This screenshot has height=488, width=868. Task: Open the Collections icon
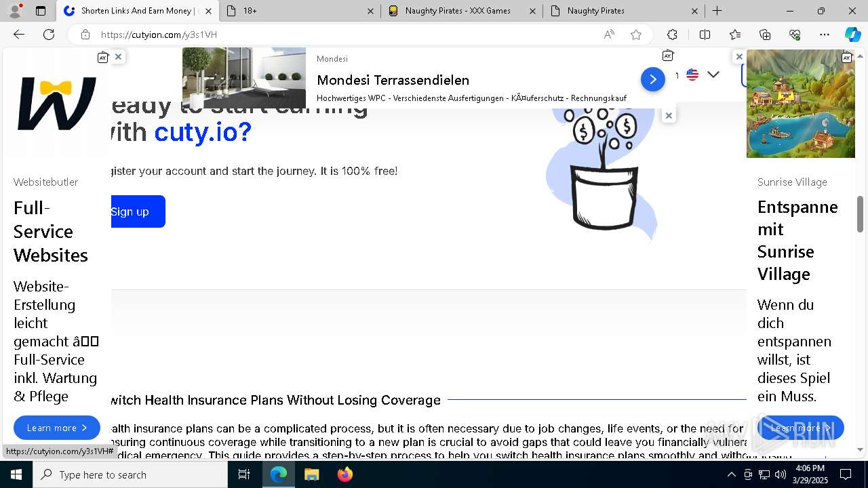[x=765, y=35]
